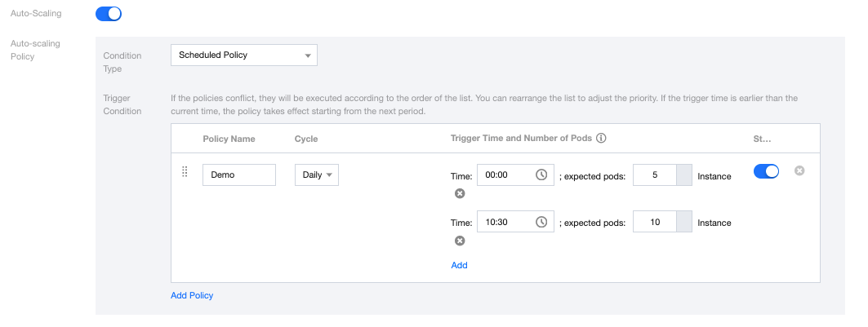
Task: Click stepper beside 5 pods field
Action: (x=684, y=175)
